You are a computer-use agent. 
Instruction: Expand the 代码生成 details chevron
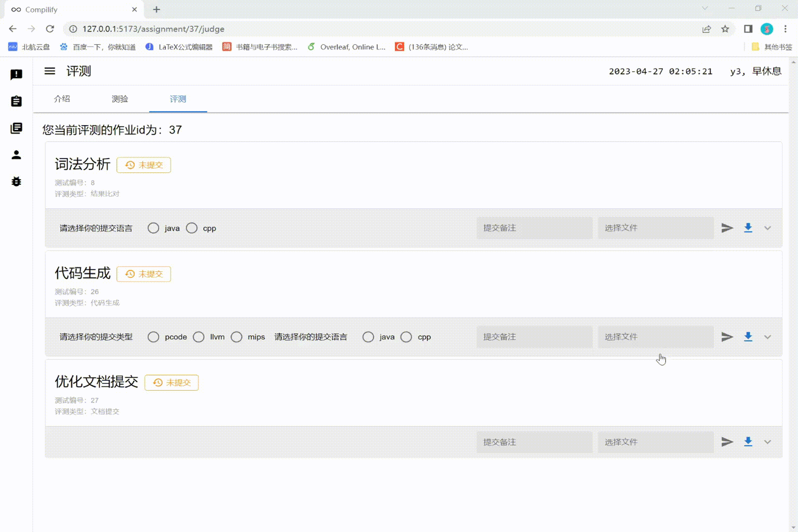coord(768,337)
